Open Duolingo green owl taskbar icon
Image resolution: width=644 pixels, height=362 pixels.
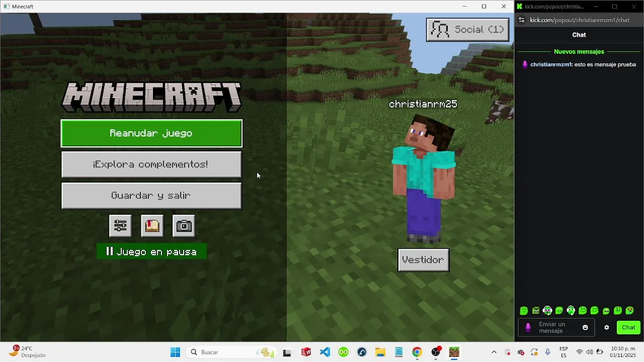(x=343, y=352)
